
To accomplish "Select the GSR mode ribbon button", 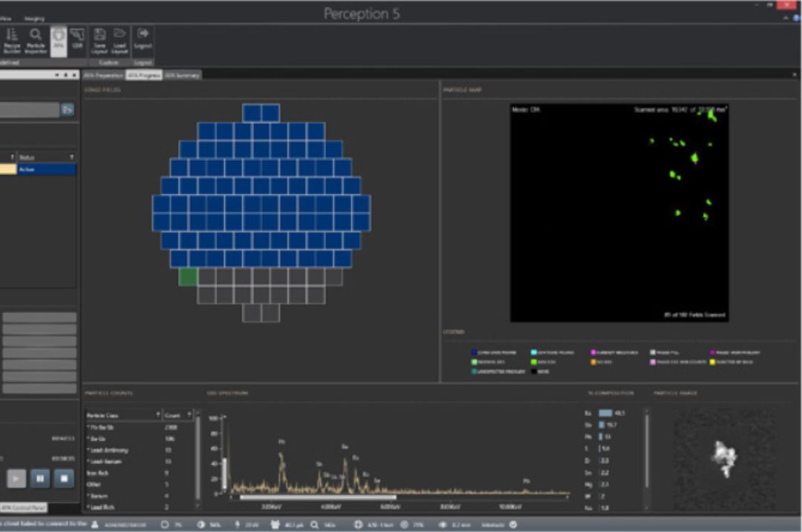I will pos(77,39).
